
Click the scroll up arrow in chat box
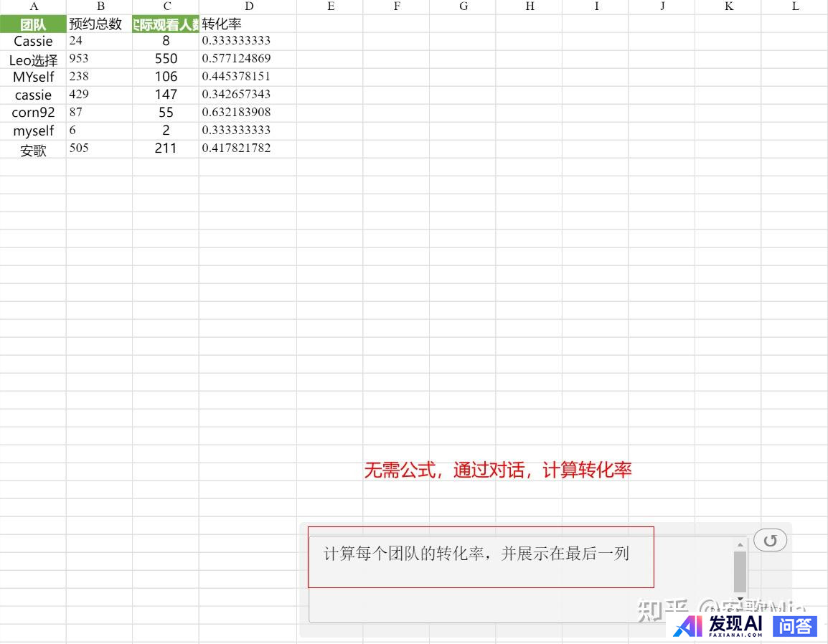tap(740, 544)
